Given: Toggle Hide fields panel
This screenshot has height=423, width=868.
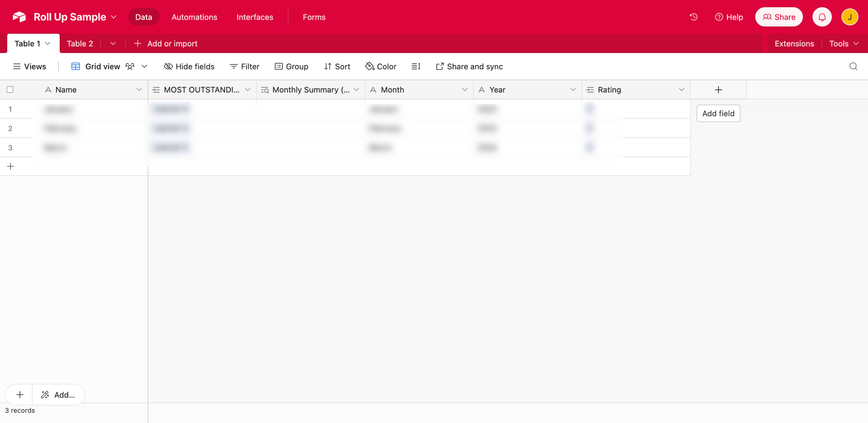Looking at the screenshot, I should (189, 66).
